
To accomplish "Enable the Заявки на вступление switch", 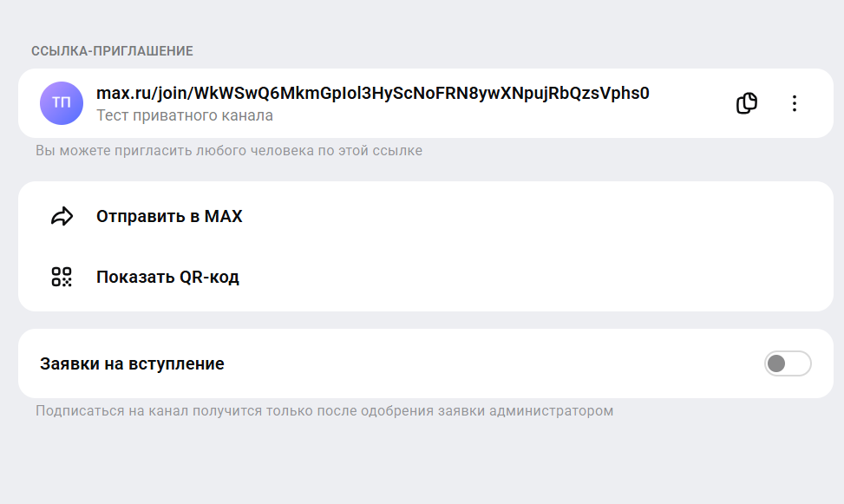I will tap(788, 363).
